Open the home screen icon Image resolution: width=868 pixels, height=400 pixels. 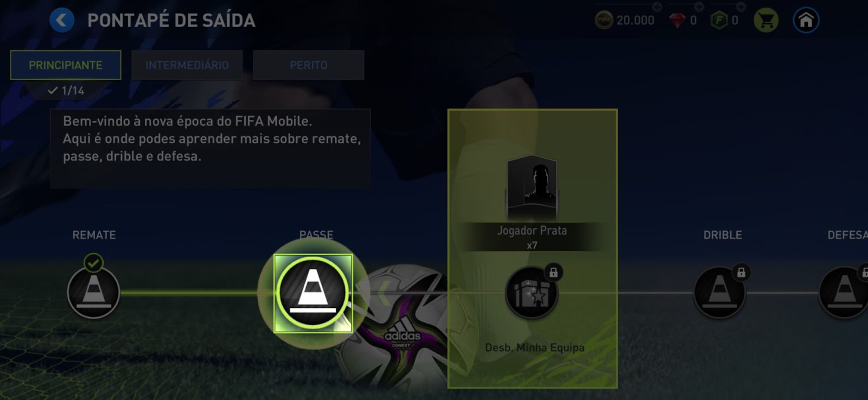coord(806,21)
